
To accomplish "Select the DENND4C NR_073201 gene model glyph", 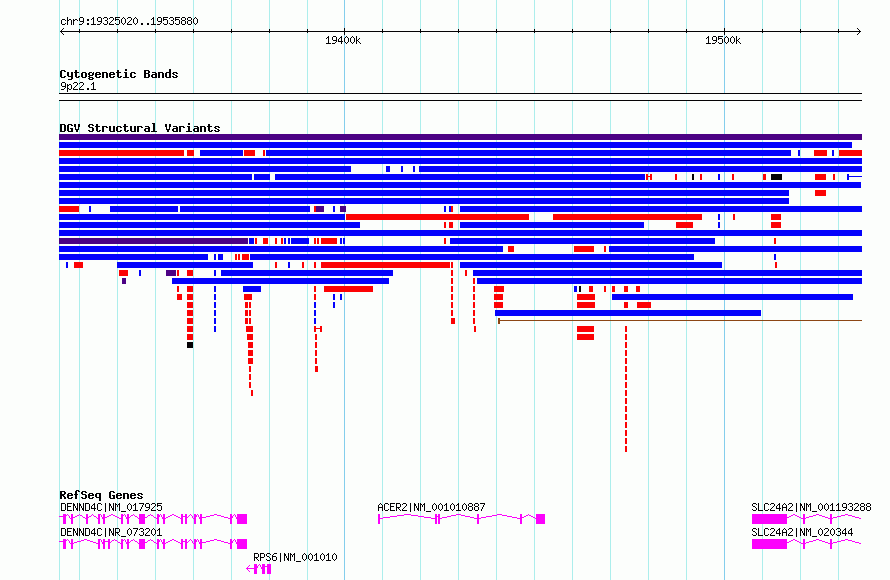I will (153, 544).
